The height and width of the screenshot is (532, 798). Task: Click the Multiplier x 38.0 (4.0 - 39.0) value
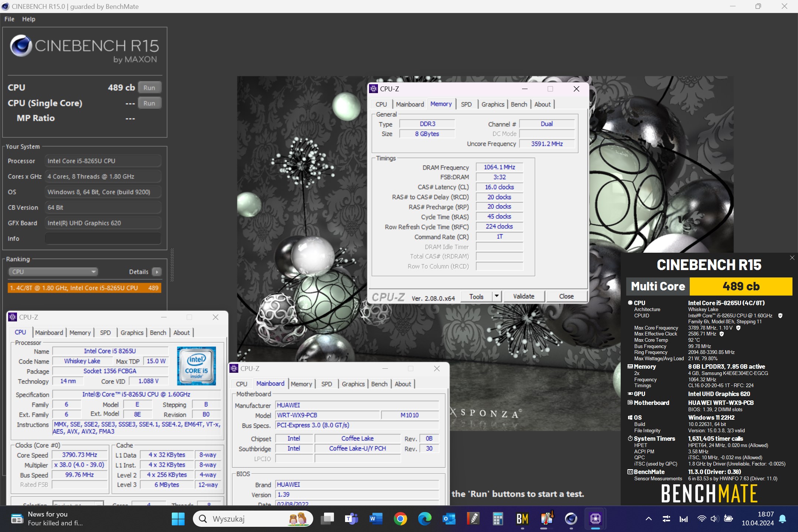click(79, 465)
